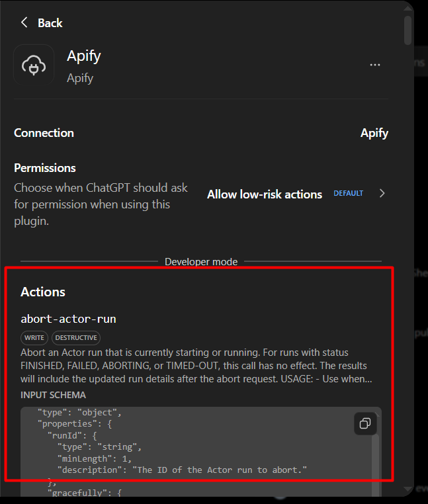428x504 pixels.
Task: Go Back to the previous page
Action: (50, 23)
